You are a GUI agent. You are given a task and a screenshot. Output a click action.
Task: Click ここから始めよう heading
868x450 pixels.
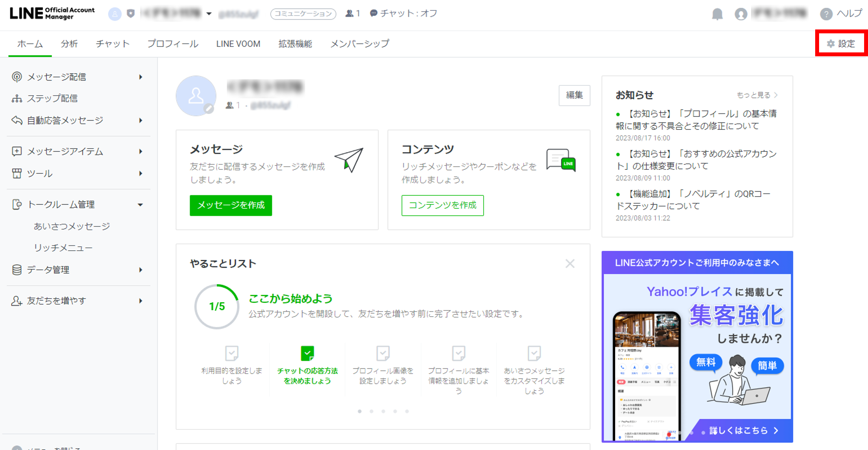(x=290, y=299)
